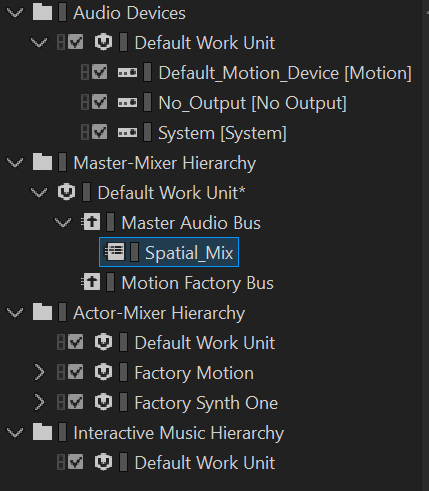The height and width of the screenshot is (491, 429).
Task: Click the Motion Factory Bus icon
Action: [x=91, y=282]
